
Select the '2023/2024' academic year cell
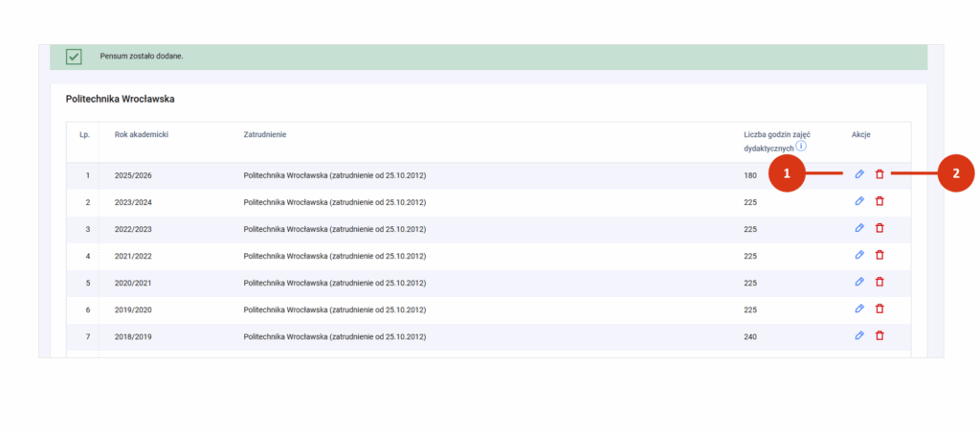click(133, 202)
